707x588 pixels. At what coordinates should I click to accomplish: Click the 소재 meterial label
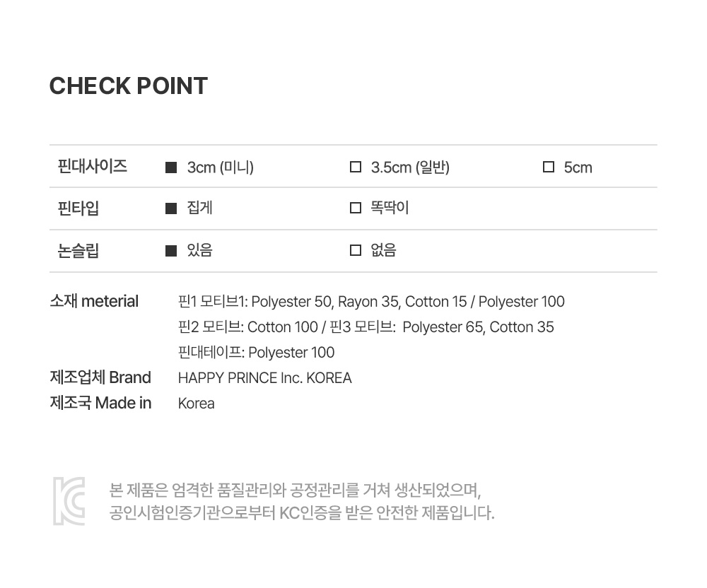point(94,301)
